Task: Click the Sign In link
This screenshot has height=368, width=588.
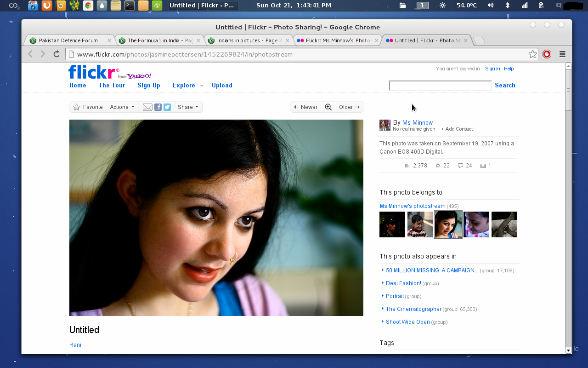Action: [x=492, y=69]
